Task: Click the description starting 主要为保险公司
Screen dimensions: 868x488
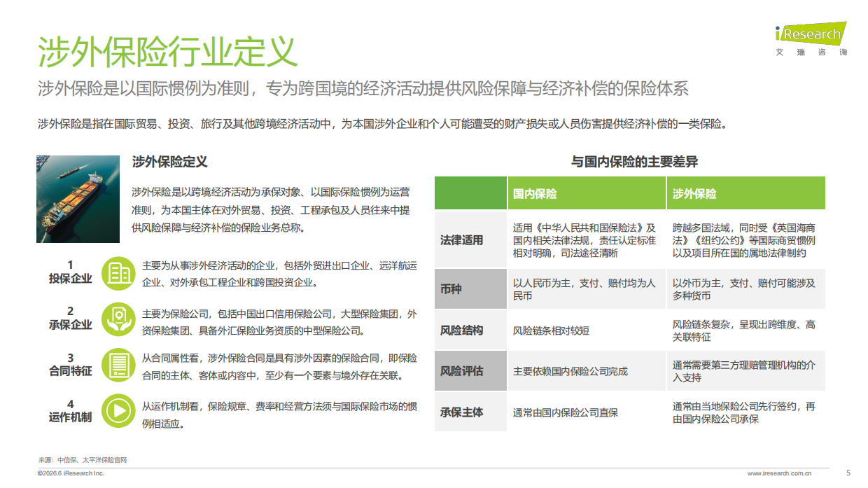Action: pyautogui.click(x=279, y=321)
